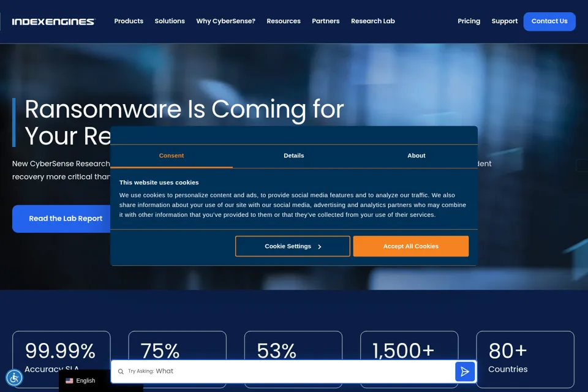Click the US flag icon beside English
The height and width of the screenshot is (392, 588).
click(69, 381)
